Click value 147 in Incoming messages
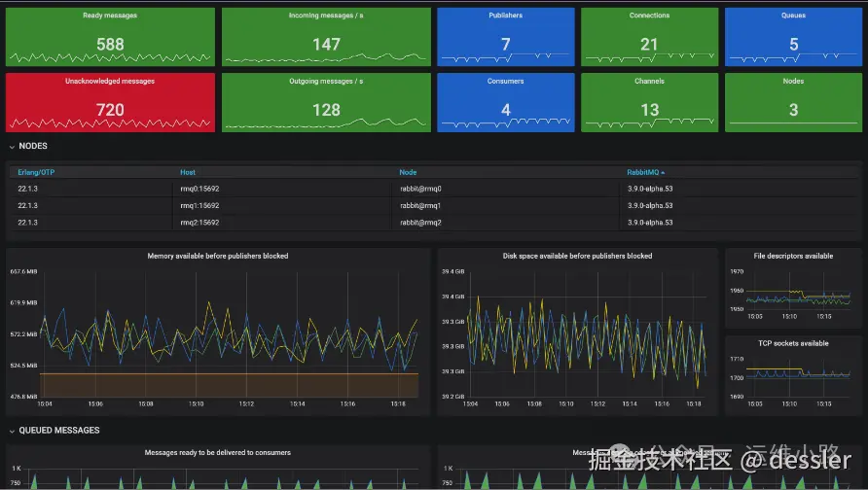This screenshot has height=490, width=868. pos(326,45)
